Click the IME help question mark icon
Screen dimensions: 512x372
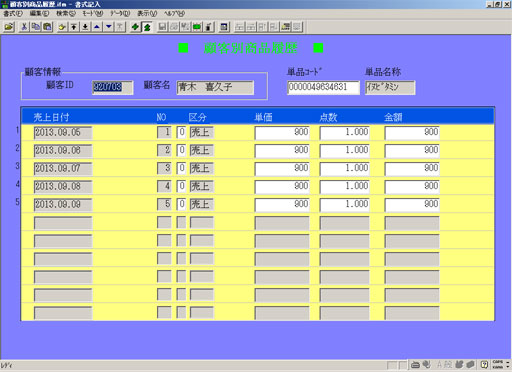pyautogui.click(x=485, y=365)
